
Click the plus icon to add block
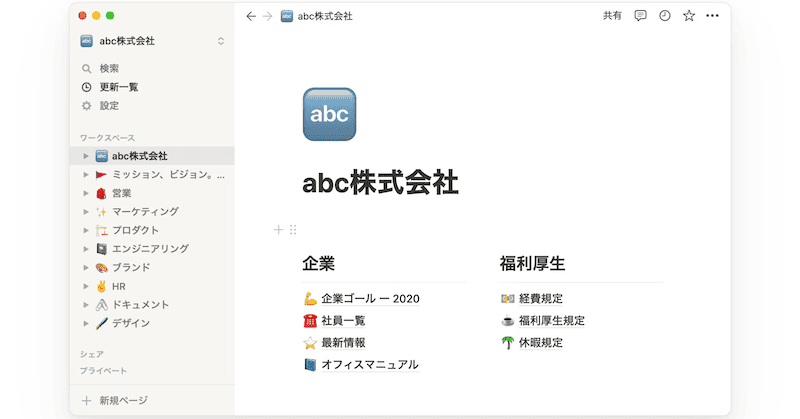pos(279,230)
